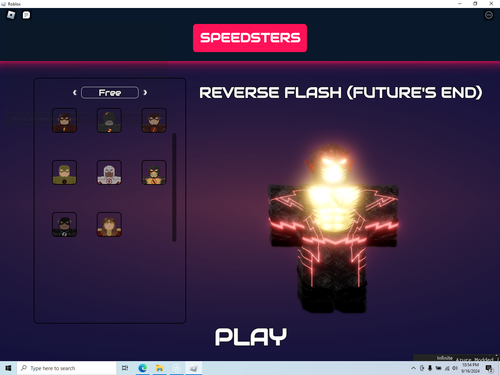Select the black masked speedster portrait
This screenshot has width=500, height=375.
64,224
